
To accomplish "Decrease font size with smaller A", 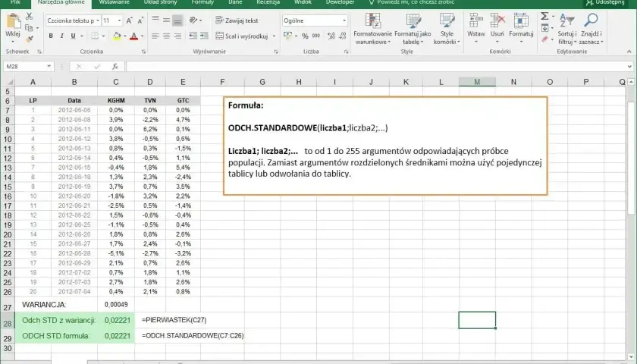I will [140, 20].
